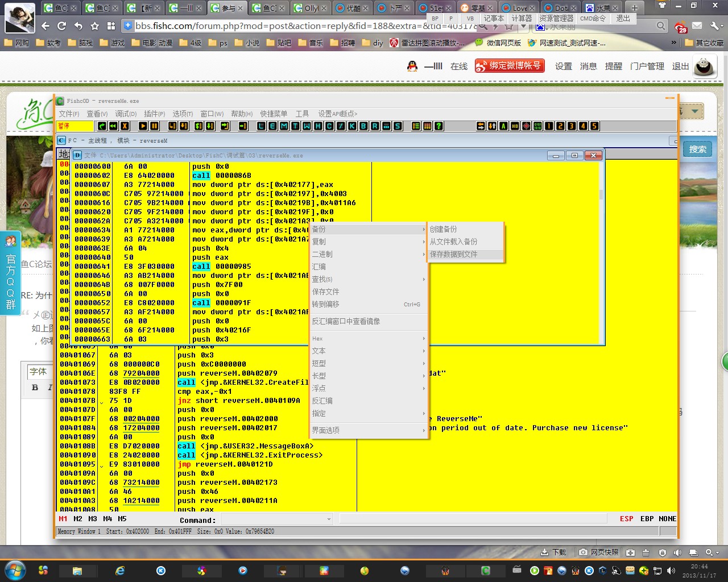Click the pause execution icon in debugger toolbar

154,126
